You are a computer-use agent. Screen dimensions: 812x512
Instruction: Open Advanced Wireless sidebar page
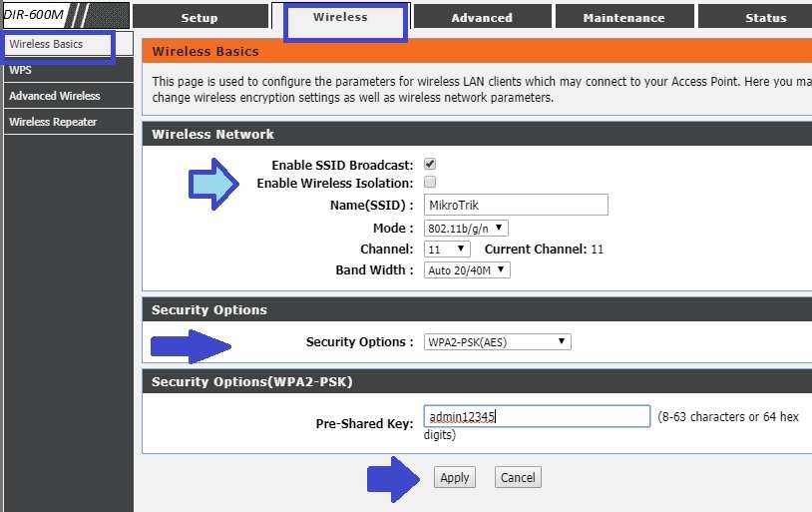tap(68, 96)
